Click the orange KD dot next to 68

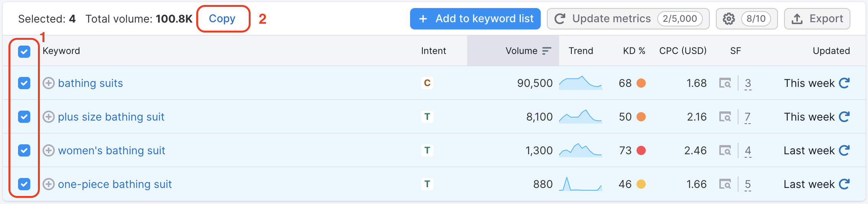641,83
